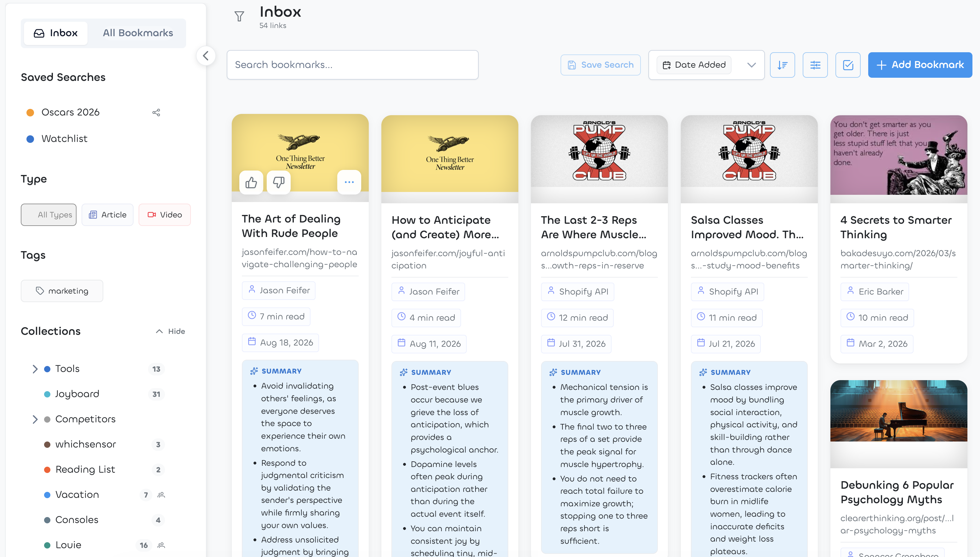Screen dimensions: 980x557
Task: Select the All Types filter
Action: pyautogui.click(x=48, y=215)
